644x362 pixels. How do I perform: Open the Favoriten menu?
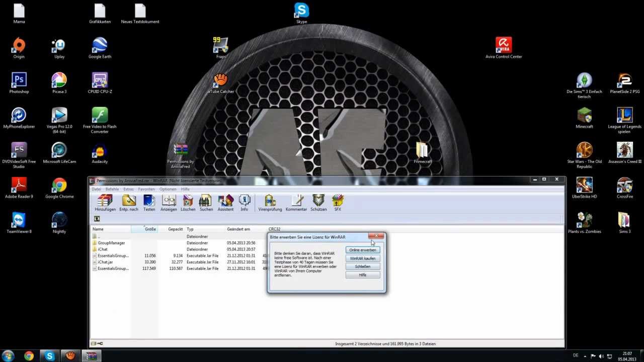[146, 189]
